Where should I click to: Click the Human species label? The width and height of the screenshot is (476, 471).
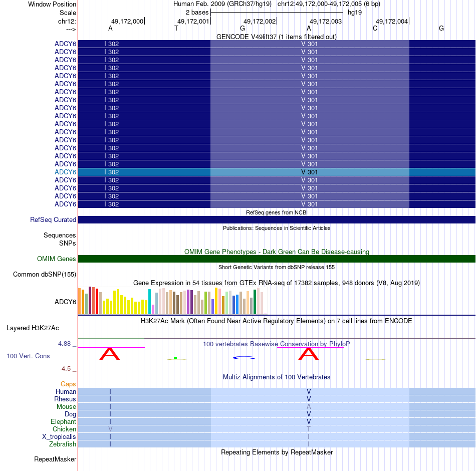coord(66,391)
